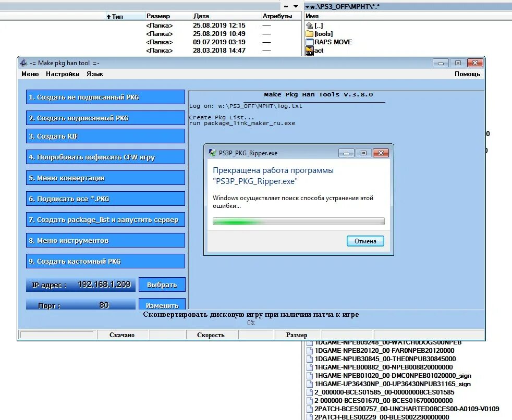This screenshot has height=420, width=512.
Task: Open 5. Меню конвертации
Action: point(105,178)
